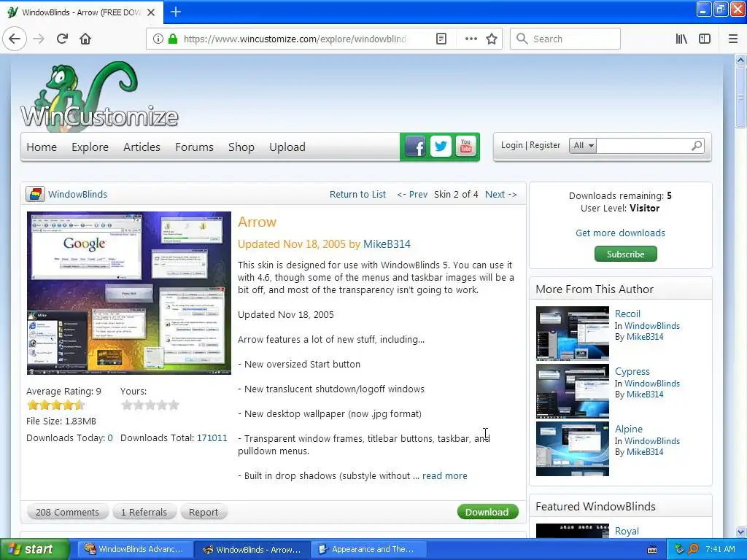Close the WindowBlinds - Arrow tab
The image size is (747, 560).
[151, 12]
